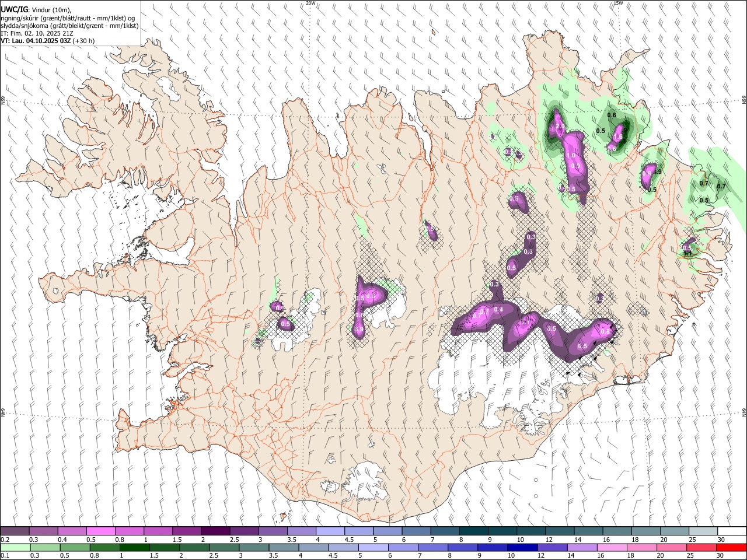Pick the deep blue lower-scale swatch labeled 10

(522, 547)
